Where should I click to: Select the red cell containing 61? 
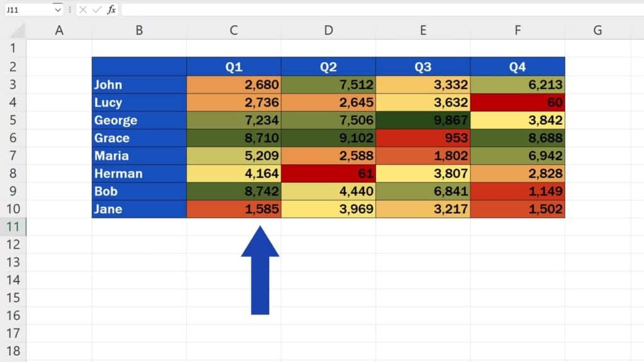[328, 173]
